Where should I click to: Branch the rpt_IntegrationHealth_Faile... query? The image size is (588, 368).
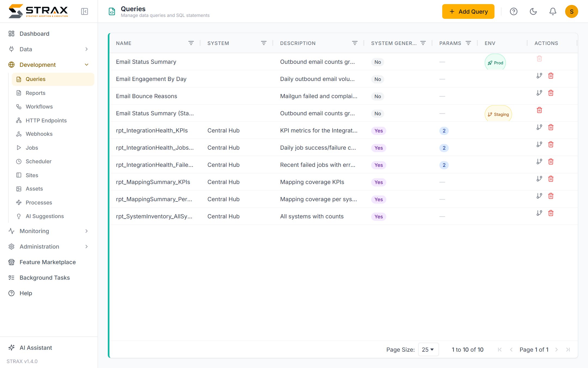(x=539, y=162)
